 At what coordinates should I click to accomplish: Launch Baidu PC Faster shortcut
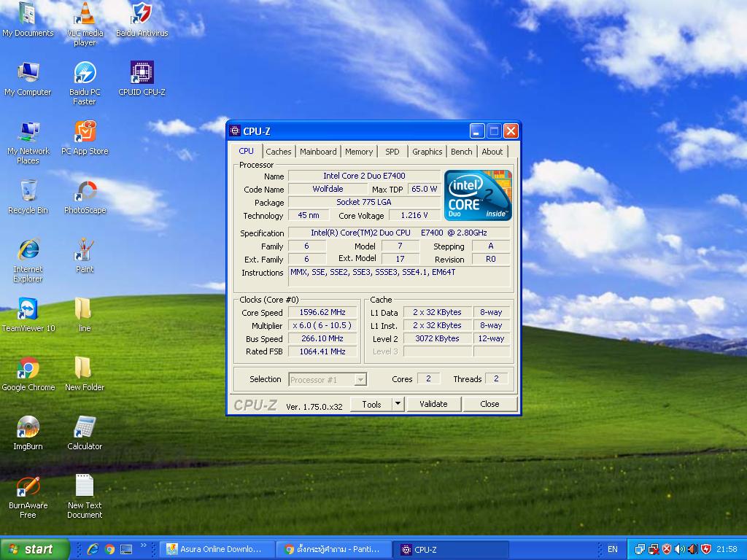point(85,83)
